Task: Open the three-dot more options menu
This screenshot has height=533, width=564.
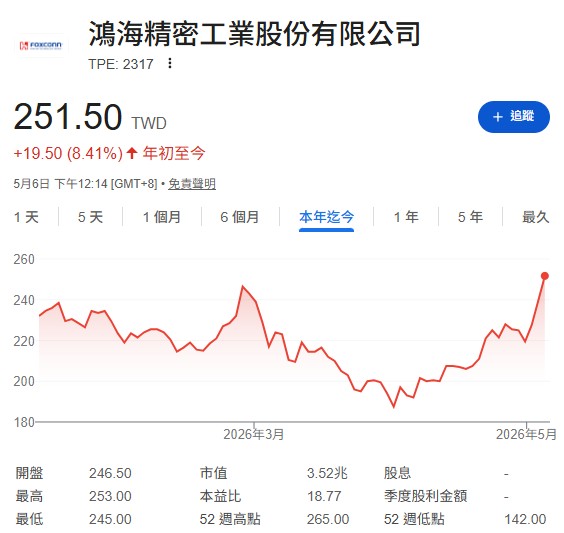Action: (170, 64)
